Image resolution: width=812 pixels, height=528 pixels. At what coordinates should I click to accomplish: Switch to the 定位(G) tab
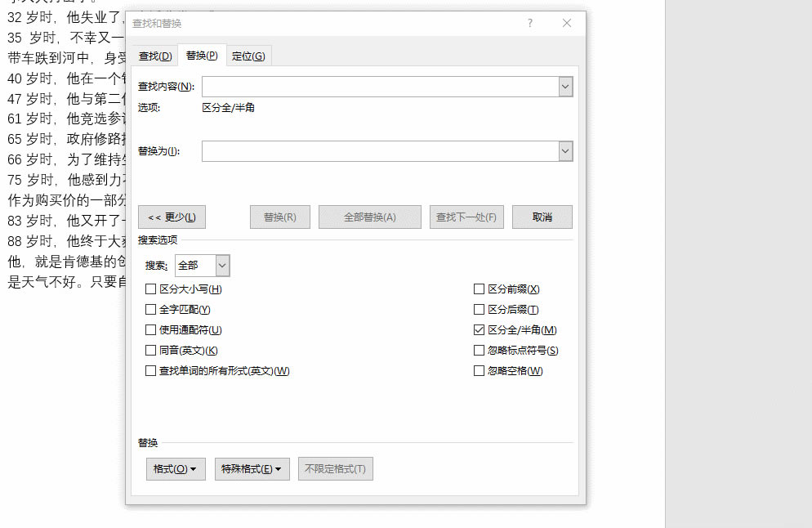[248, 56]
